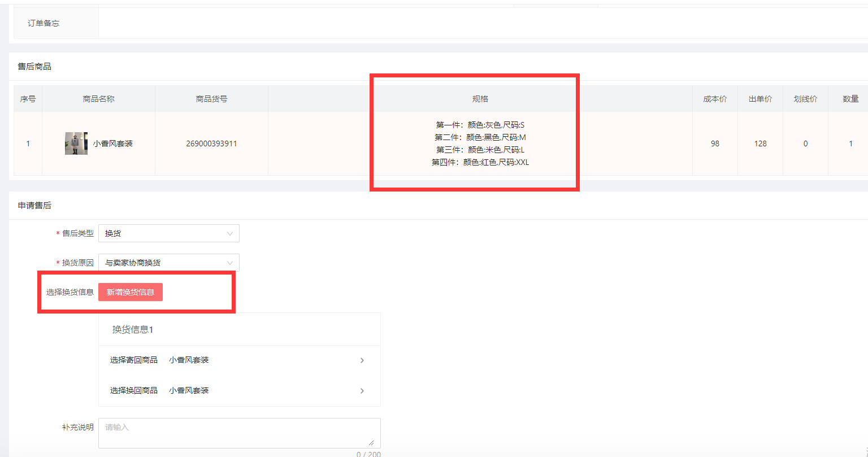Select product number 269000393911 in the table
This screenshot has height=457, width=868.
point(211,143)
